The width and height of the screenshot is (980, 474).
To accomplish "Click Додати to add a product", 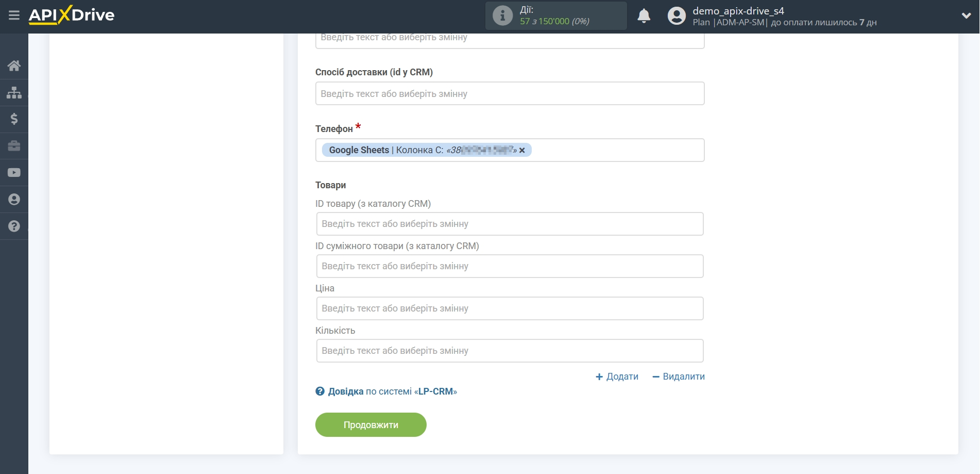I will (x=617, y=377).
